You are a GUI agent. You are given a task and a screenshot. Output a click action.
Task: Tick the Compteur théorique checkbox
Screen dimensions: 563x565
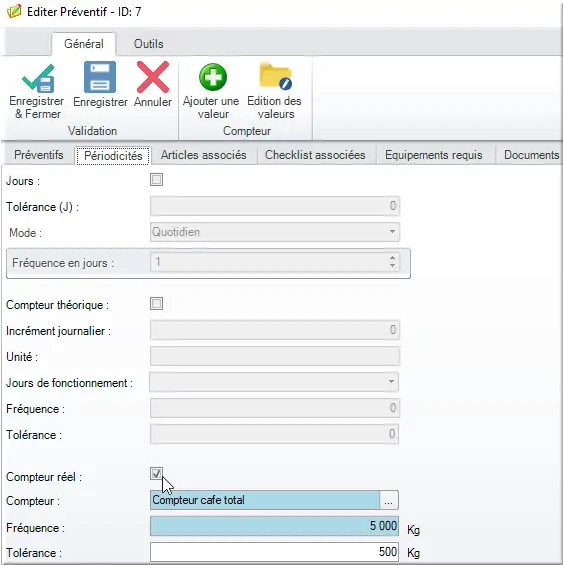coord(156,303)
